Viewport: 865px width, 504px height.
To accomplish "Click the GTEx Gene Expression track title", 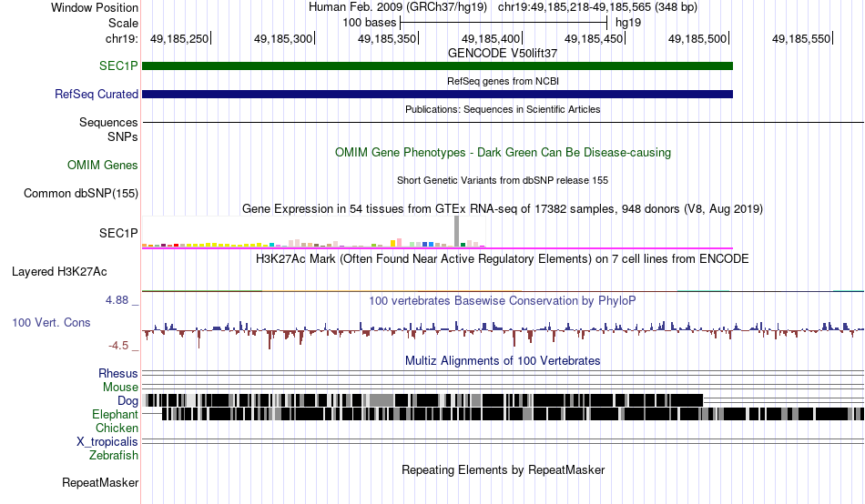I will pyautogui.click(x=503, y=209).
